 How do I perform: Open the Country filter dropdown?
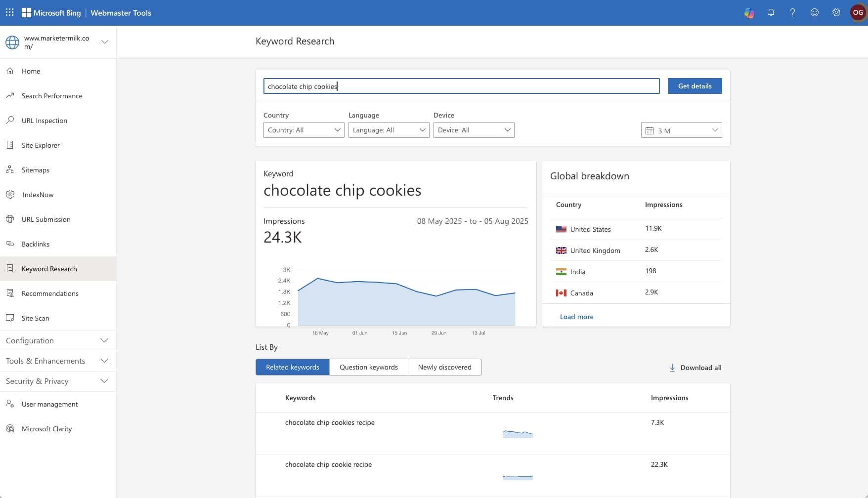(304, 130)
